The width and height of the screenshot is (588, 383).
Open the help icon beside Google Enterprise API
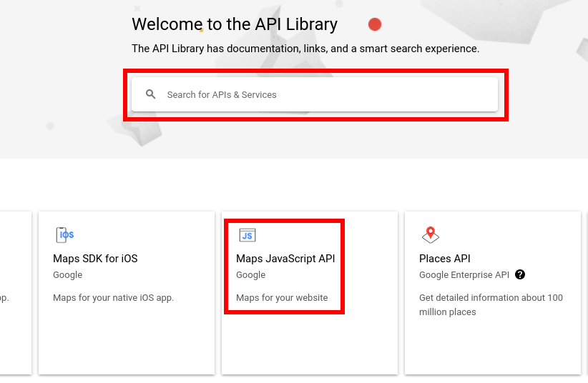(x=520, y=274)
